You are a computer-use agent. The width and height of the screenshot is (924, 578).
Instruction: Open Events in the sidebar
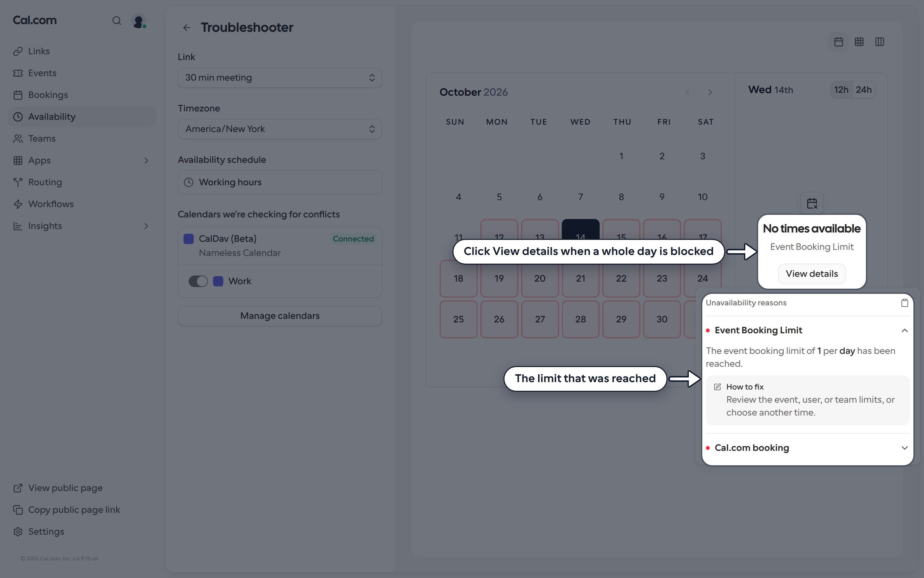[82, 73]
